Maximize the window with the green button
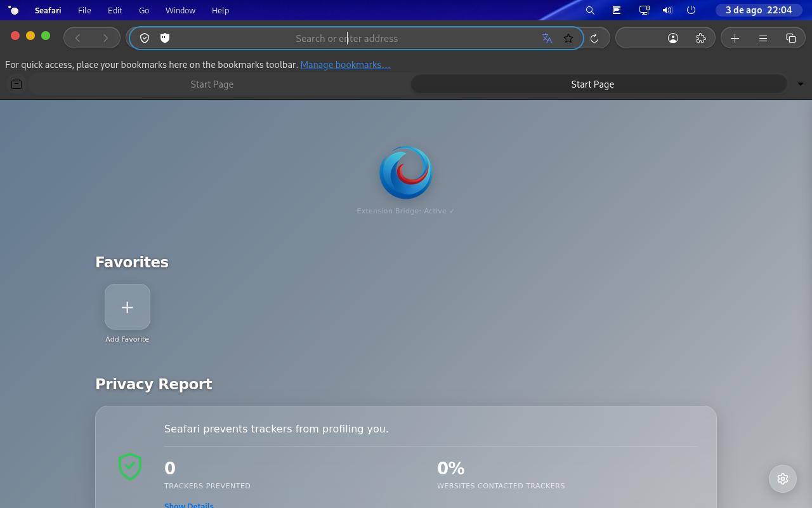Screen dimensions: 812x508 46,36
